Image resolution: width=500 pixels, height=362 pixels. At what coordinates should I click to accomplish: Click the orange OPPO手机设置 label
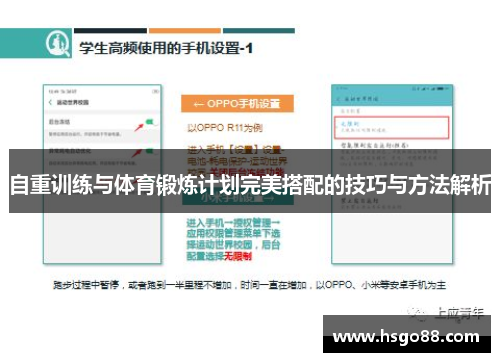237,104
